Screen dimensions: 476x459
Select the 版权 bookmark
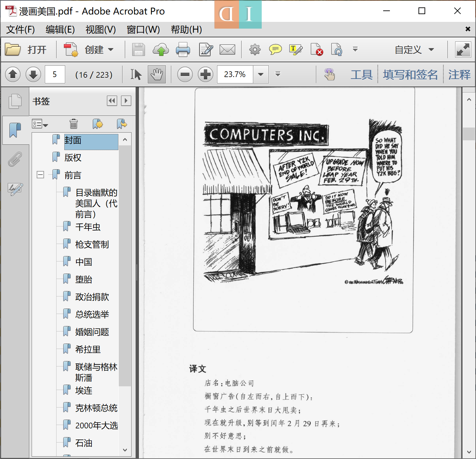[73, 157]
